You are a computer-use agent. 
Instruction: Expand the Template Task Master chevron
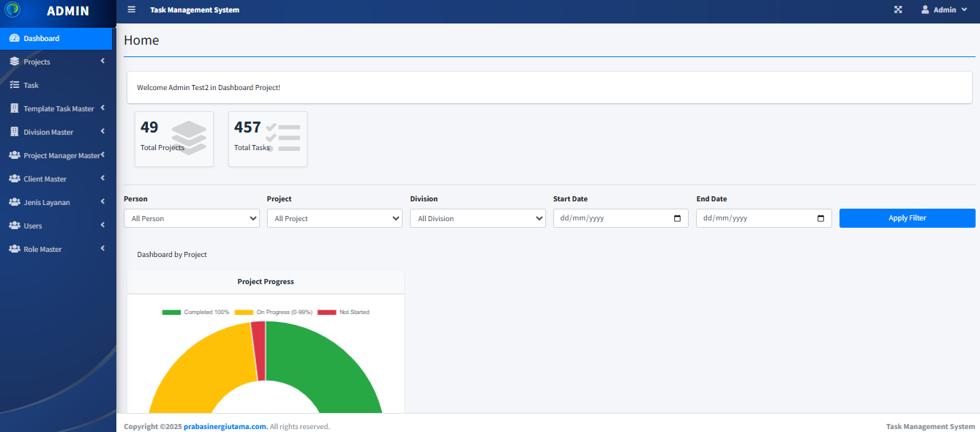point(103,108)
